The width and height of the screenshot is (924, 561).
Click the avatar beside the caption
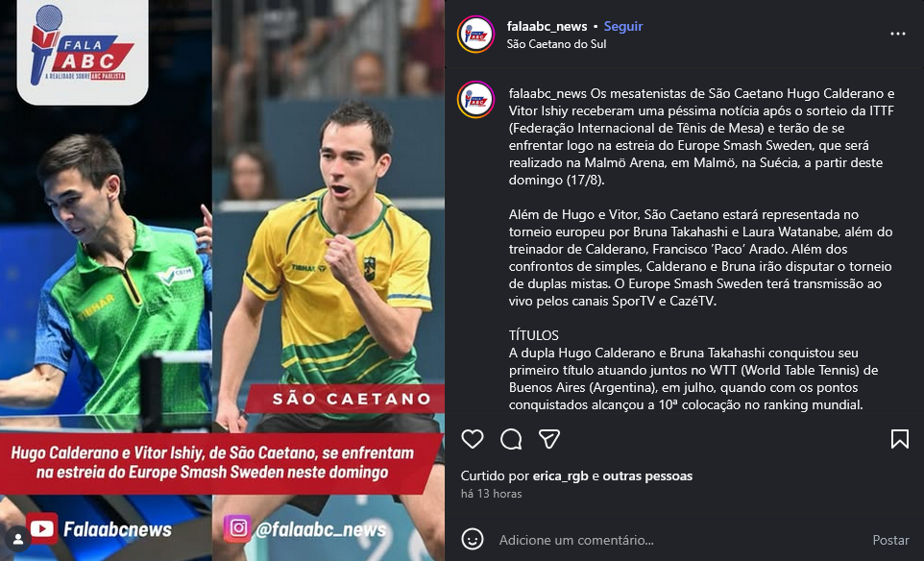[x=475, y=100]
